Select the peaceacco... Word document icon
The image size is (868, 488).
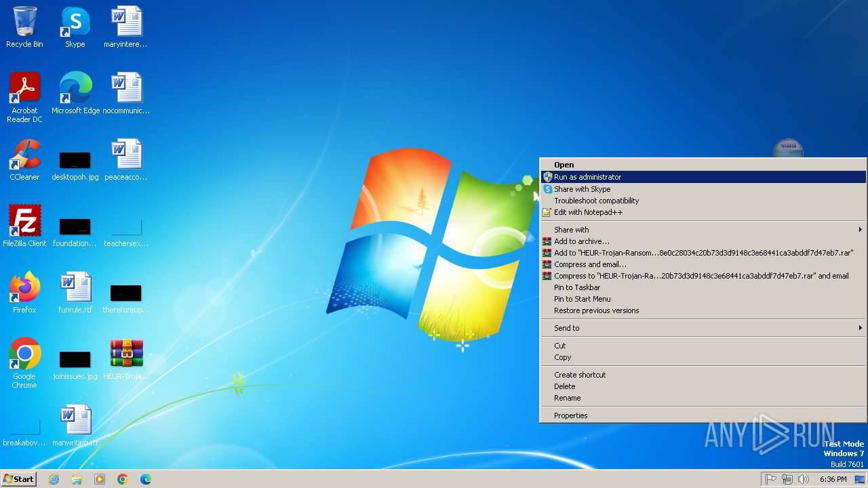(x=126, y=160)
